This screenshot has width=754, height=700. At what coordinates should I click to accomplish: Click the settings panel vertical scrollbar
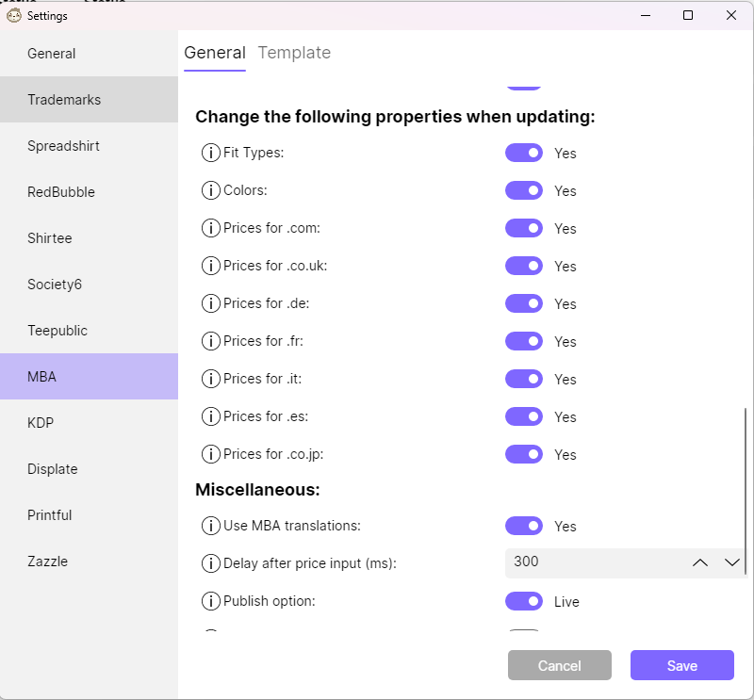746,491
